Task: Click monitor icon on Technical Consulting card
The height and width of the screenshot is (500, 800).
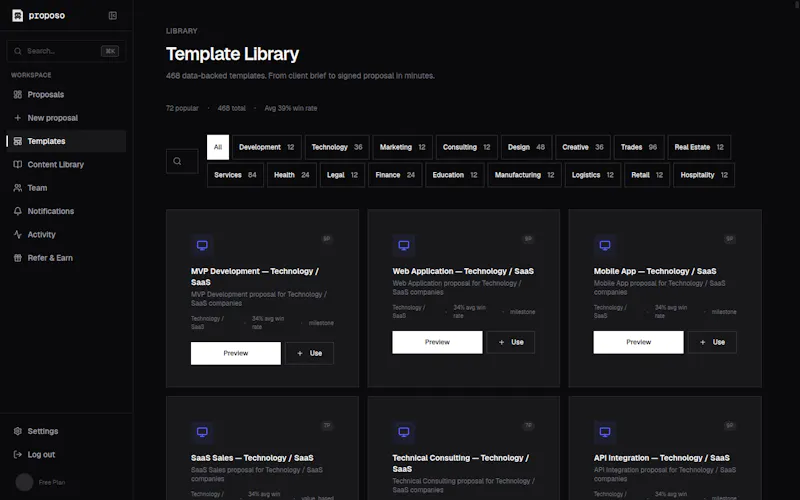Action: [x=404, y=432]
